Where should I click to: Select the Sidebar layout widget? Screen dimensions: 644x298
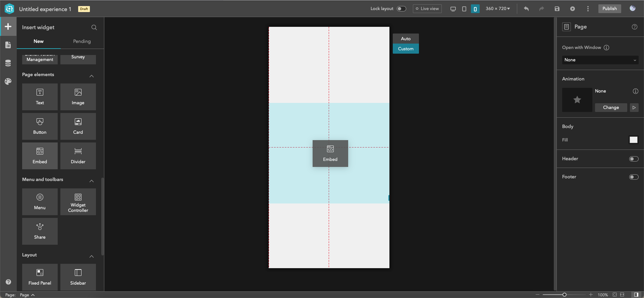tap(78, 277)
